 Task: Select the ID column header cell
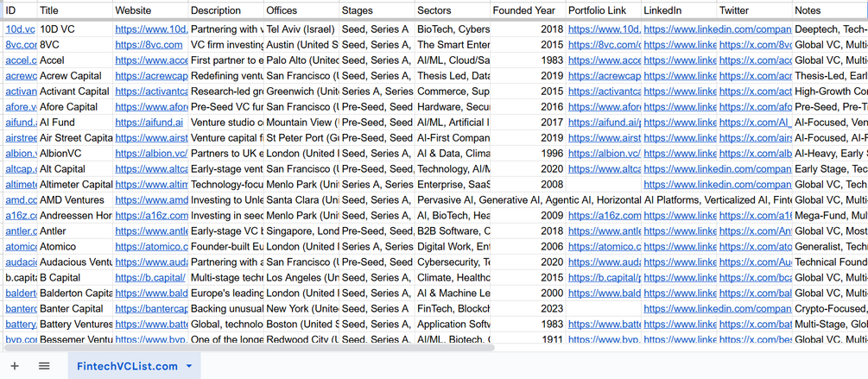point(19,10)
